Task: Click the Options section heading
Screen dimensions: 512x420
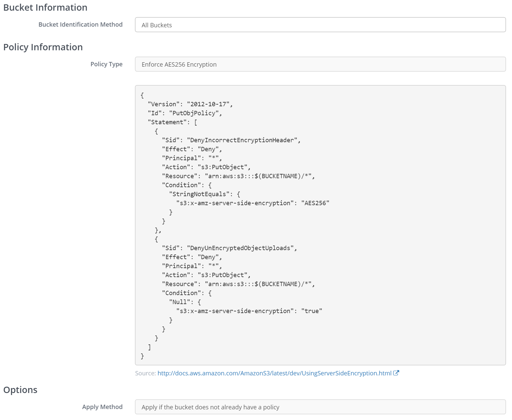Action: [20, 390]
